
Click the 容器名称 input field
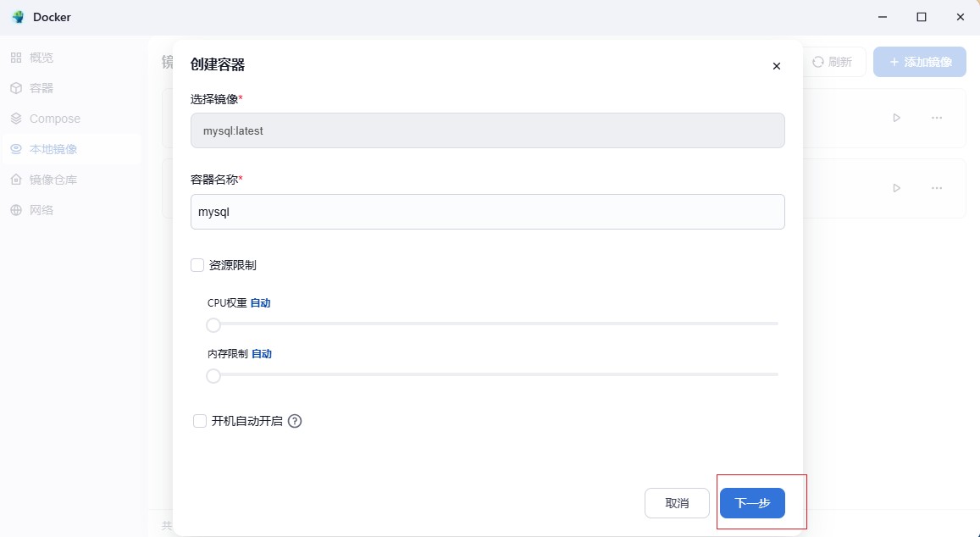tap(487, 212)
